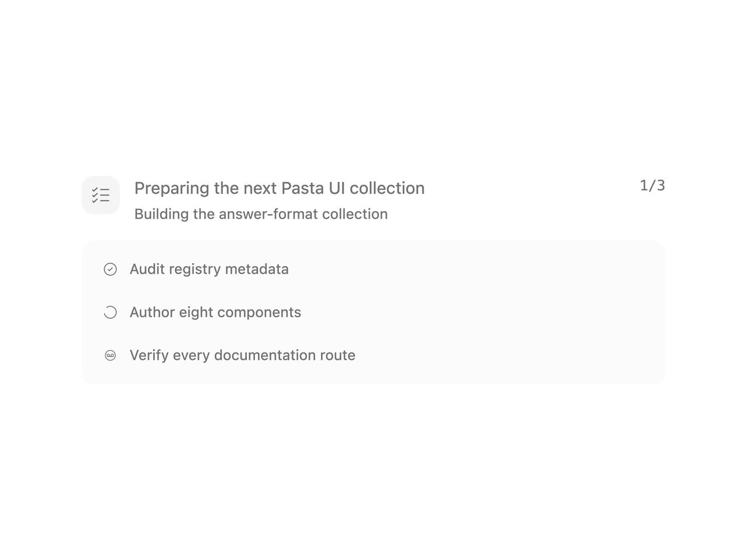Click the pending status icon for Verify route

[x=110, y=355]
